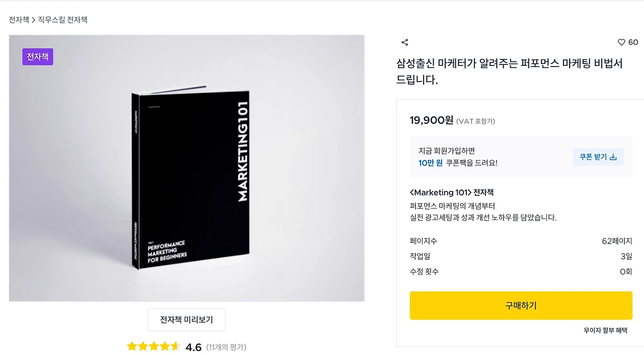Click the 60 likes count
Viewport: 644px width, 355px height.
click(x=633, y=42)
